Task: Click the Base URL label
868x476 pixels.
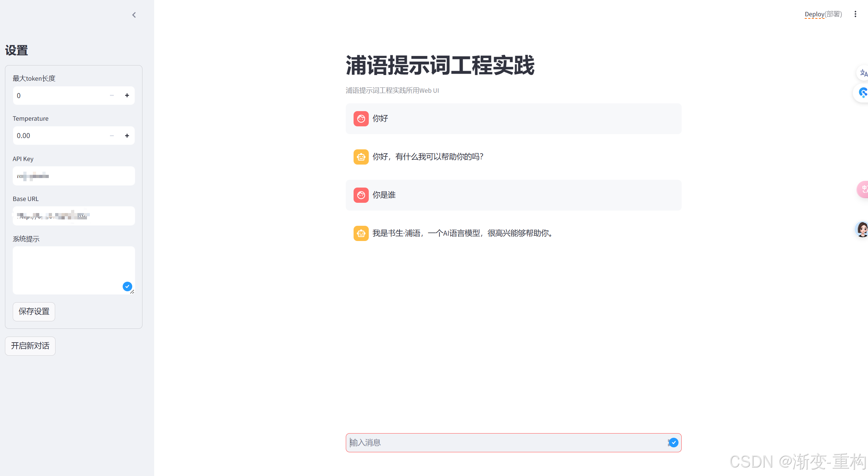Action: tap(26, 199)
